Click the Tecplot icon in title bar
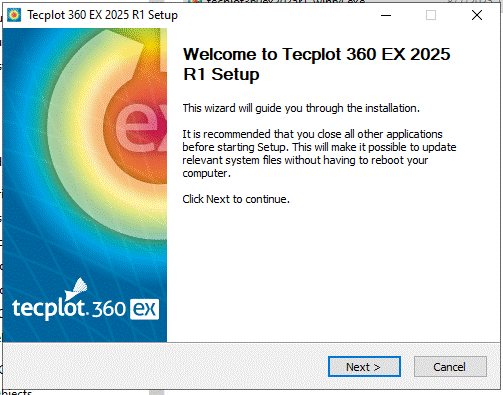Viewport: 503px width, 395px height. coord(14,15)
